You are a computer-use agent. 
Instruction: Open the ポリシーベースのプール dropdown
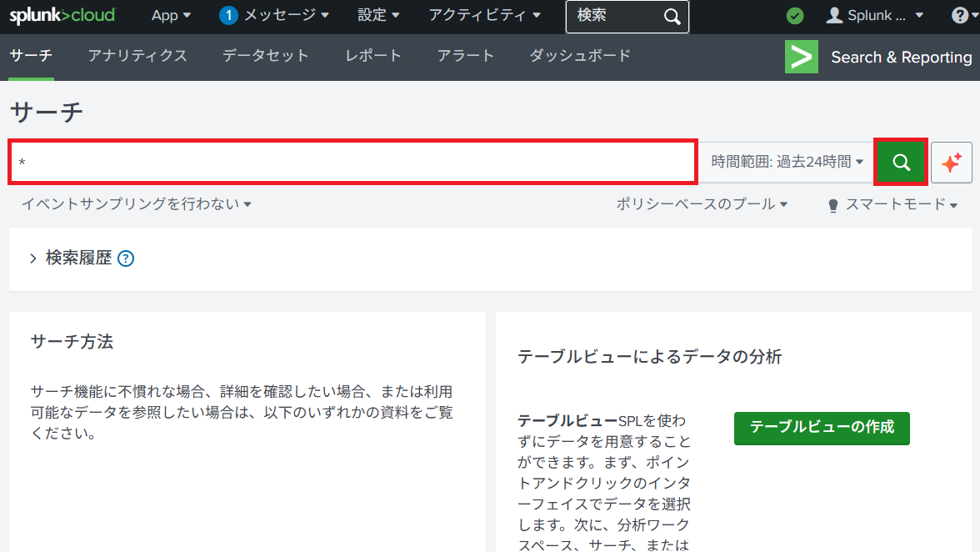702,204
